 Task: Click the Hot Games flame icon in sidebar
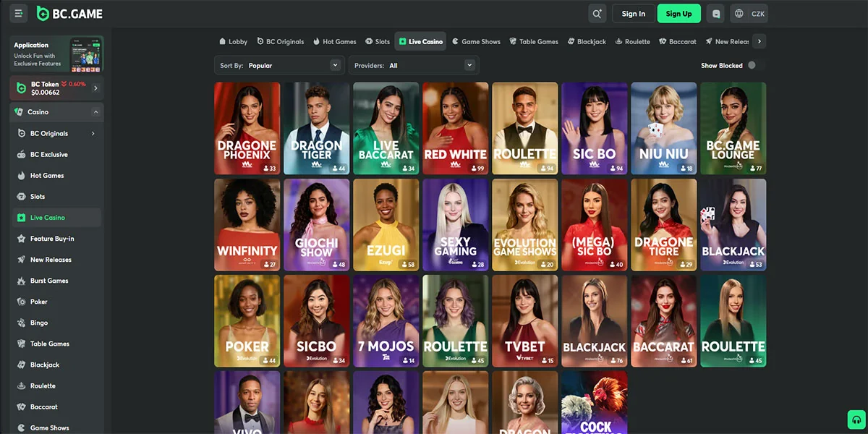click(21, 176)
